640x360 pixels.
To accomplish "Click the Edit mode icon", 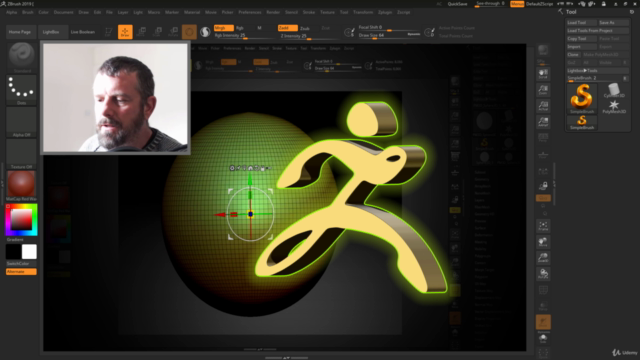I will coord(109,32).
